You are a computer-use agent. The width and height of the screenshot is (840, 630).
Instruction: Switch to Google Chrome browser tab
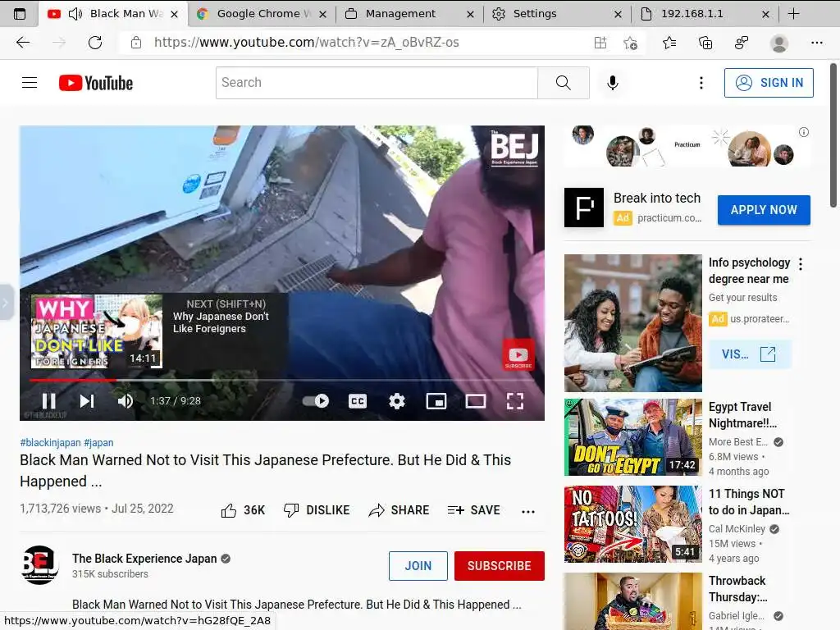pos(262,14)
